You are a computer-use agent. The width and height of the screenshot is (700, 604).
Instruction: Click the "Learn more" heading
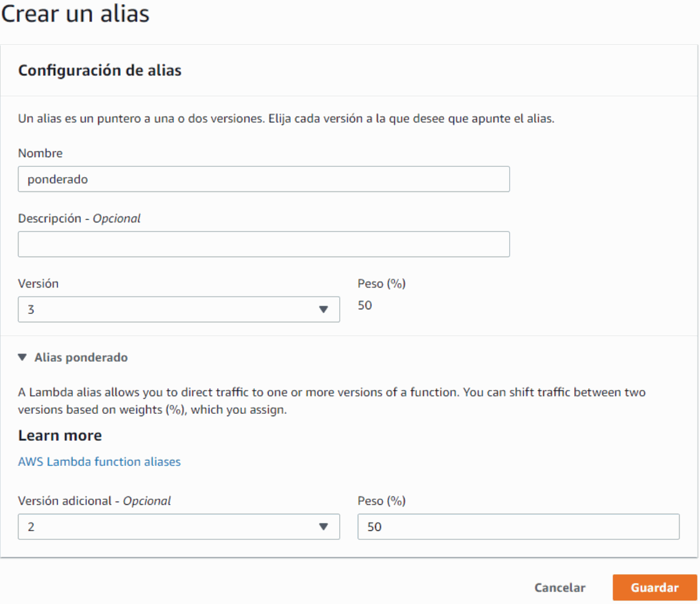(60, 435)
